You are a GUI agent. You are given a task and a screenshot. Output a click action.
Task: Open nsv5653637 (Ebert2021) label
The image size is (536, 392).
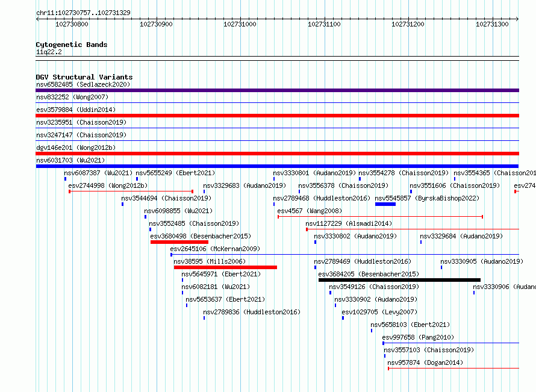click(225, 299)
